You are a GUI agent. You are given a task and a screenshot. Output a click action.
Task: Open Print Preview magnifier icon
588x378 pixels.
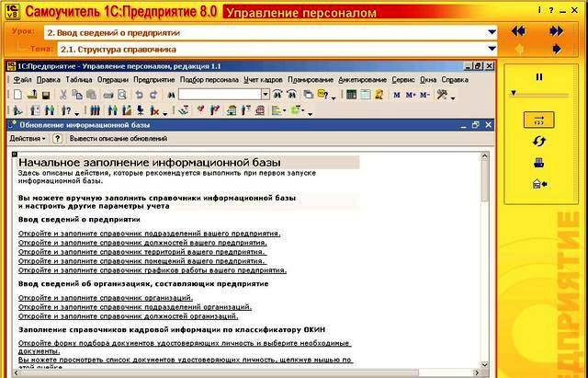click(122, 95)
